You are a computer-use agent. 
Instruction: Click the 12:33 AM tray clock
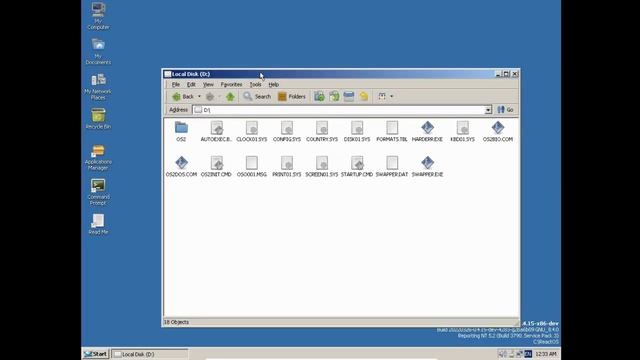tap(546, 354)
